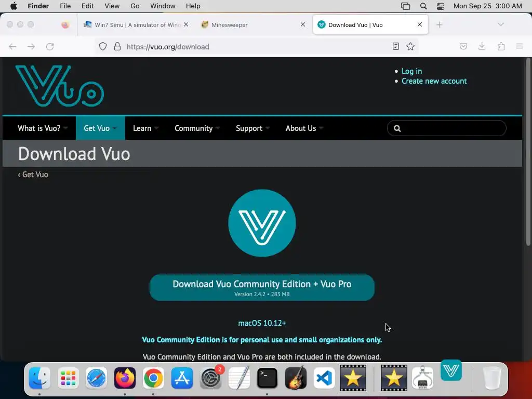Screen dimensions: 532x399
Task: Expand the Community dropdown menu
Action: 197,128
